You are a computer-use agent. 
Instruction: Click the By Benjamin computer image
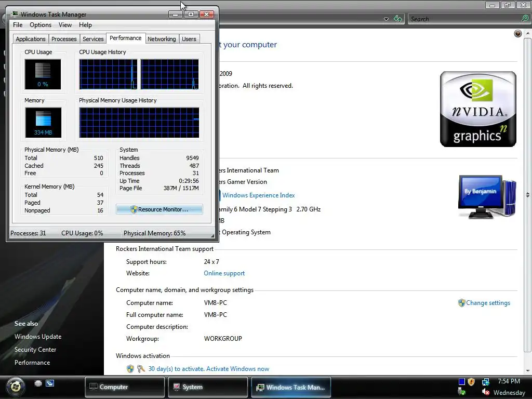[x=487, y=197]
